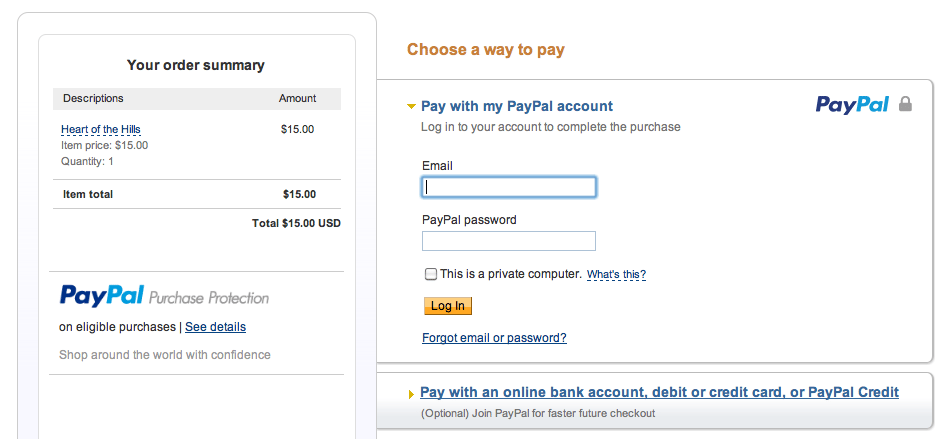Click the PayPal Purchase Protection logo
Image resolution: width=950 pixels, height=439 pixels.
coord(164,296)
